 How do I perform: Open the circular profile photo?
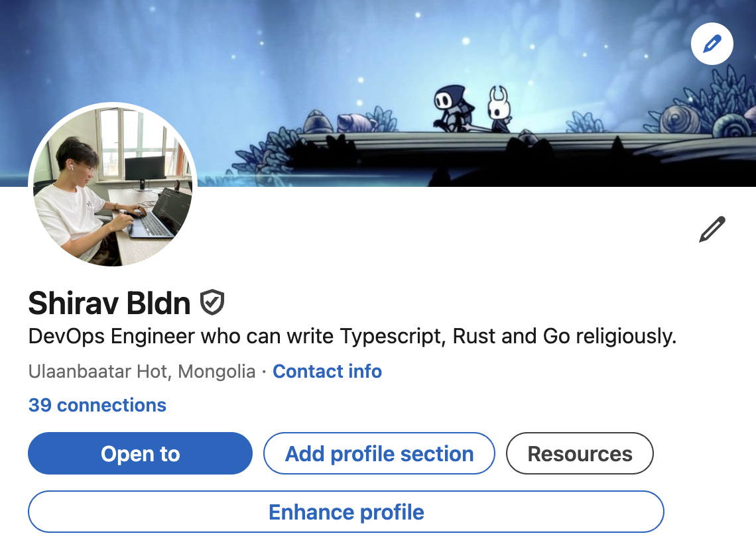pos(113,186)
